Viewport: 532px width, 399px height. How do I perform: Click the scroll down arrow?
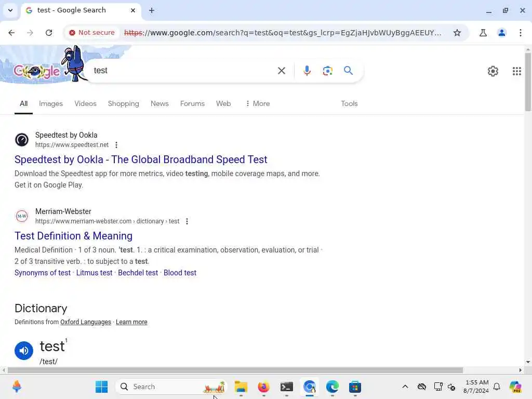pyautogui.click(x=528, y=362)
